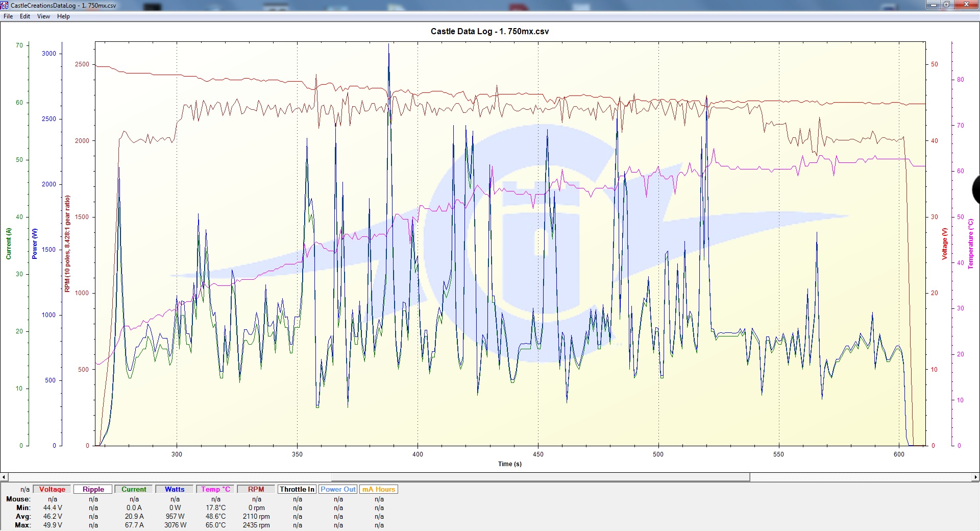Viewport: 980px width, 531px height.
Task: Click the 400 tick on time axis
Action: 418,454
